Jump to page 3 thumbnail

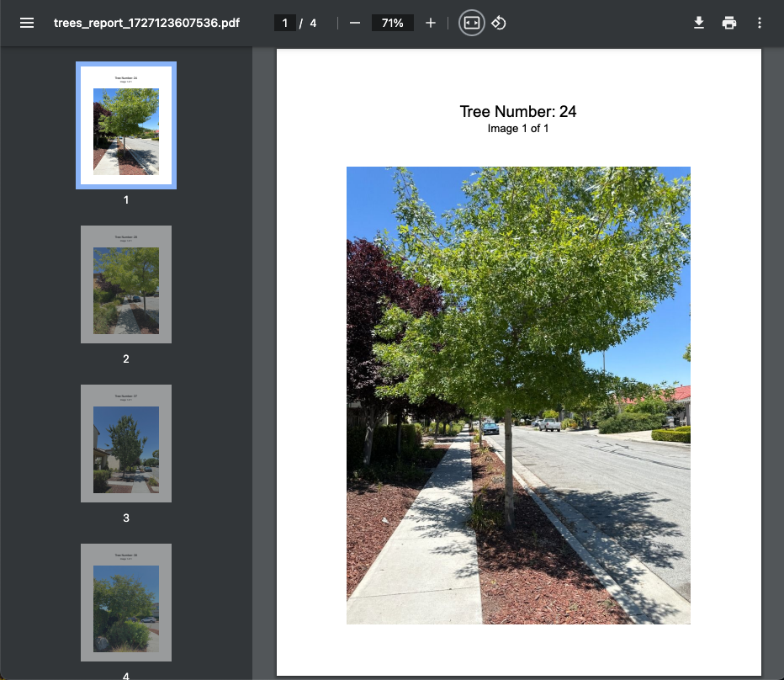pos(126,444)
